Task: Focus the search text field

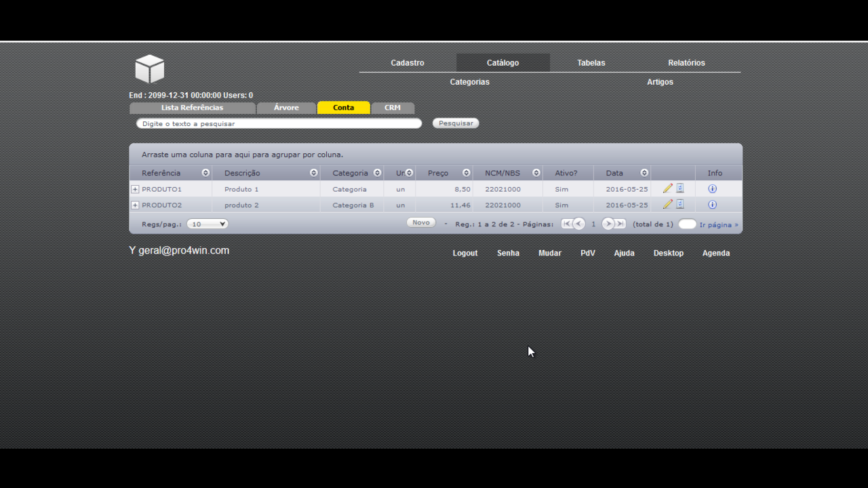Action: tap(279, 123)
